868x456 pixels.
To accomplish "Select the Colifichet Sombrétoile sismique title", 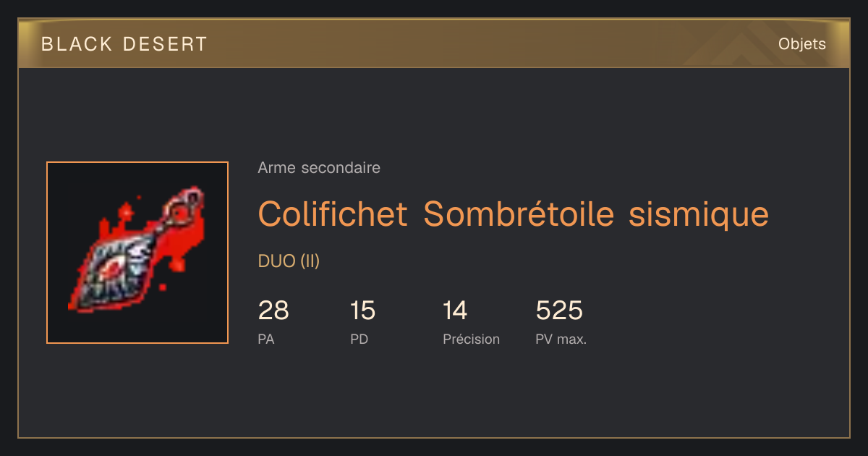I will [x=514, y=214].
